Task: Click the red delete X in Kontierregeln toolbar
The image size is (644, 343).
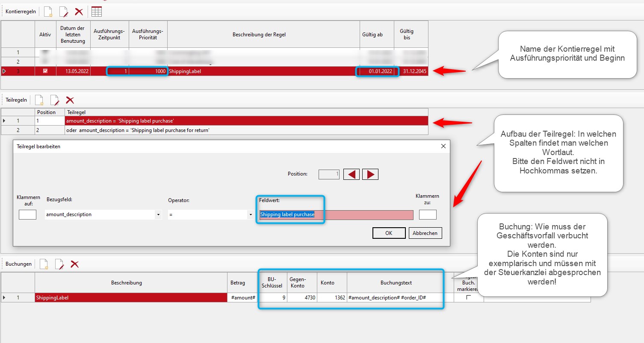Action: pos(79,12)
